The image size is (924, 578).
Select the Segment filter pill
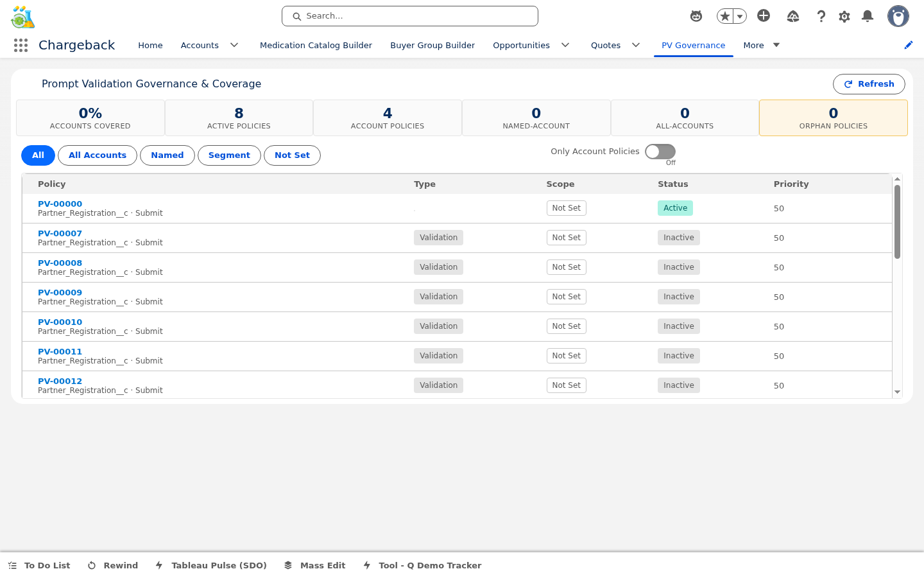[229, 155]
